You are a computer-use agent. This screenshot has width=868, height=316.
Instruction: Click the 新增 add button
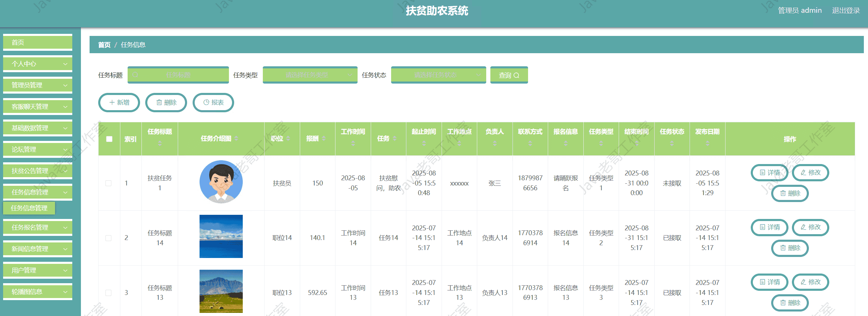click(x=119, y=103)
